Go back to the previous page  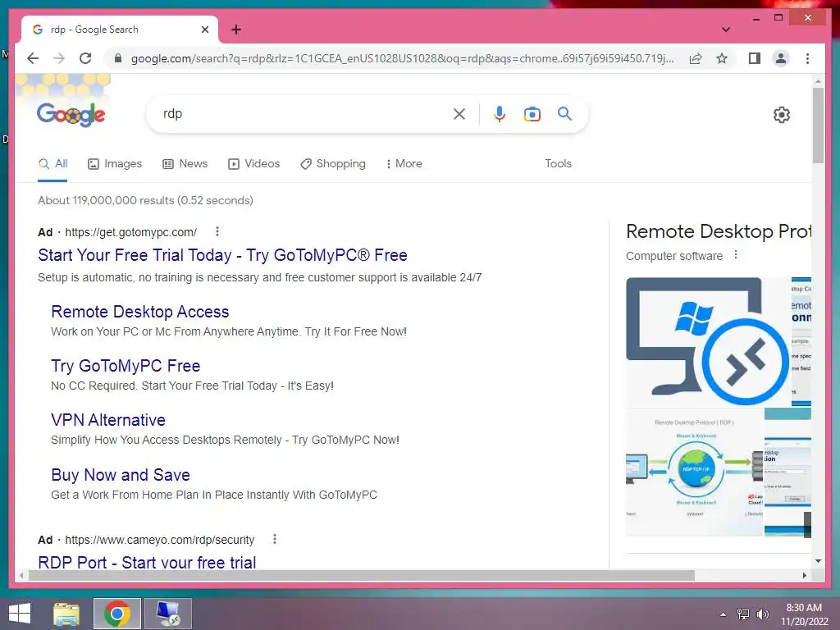point(33,58)
